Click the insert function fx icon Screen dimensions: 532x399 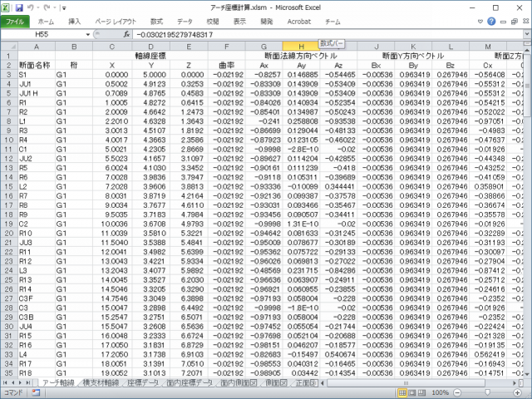(126, 35)
